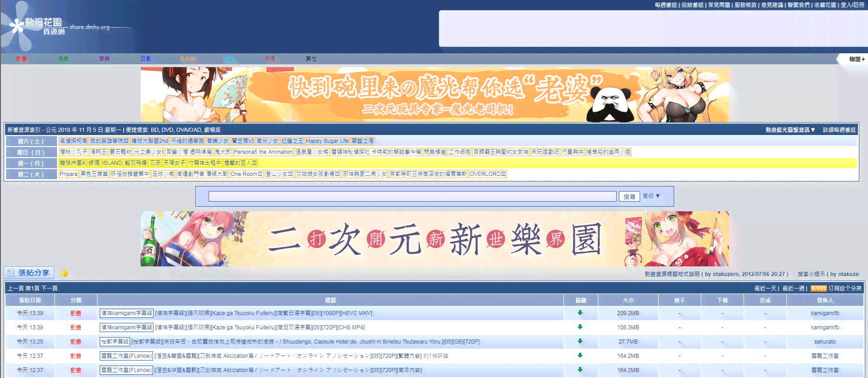Click the Happy Sugar Life anime tag
This screenshot has height=378, width=868.
pos(327,141)
